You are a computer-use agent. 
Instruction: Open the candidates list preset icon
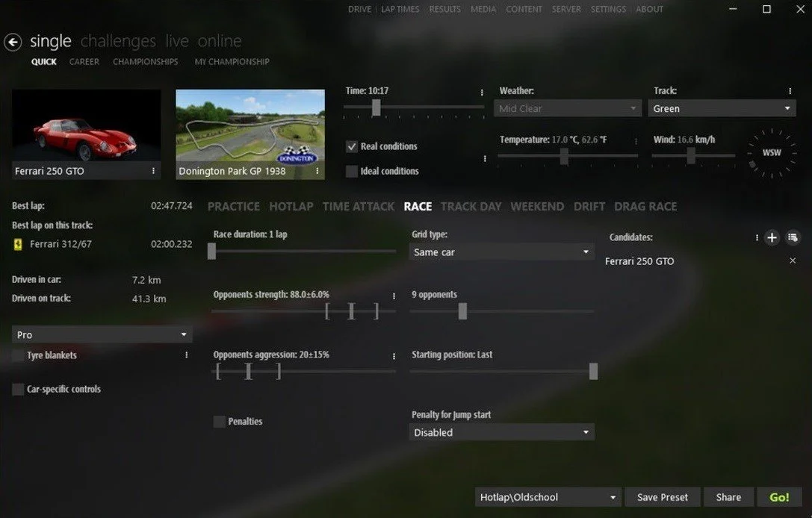(793, 237)
